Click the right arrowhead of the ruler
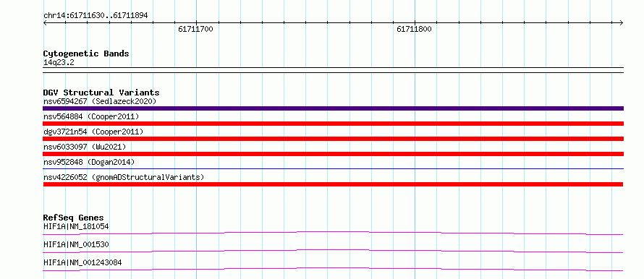The image size is (644, 279). point(622,23)
